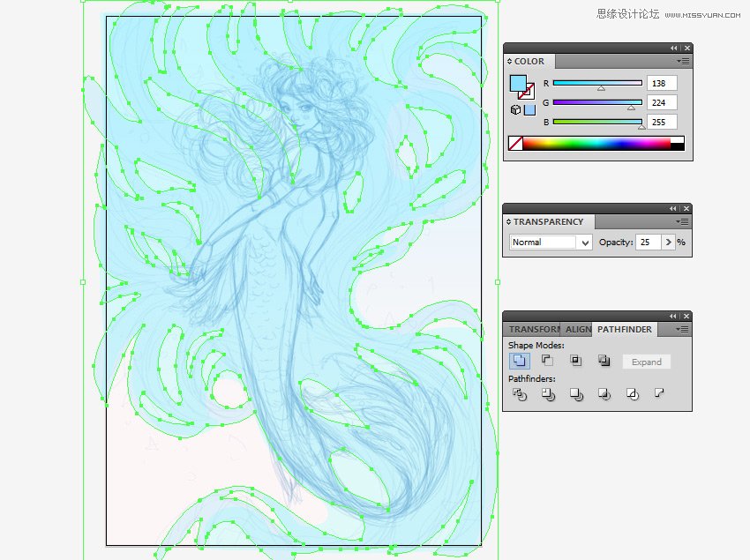The image size is (750, 560).
Task: Click the out-of-web-color cube warning icon
Action: [x=515, y=110]
